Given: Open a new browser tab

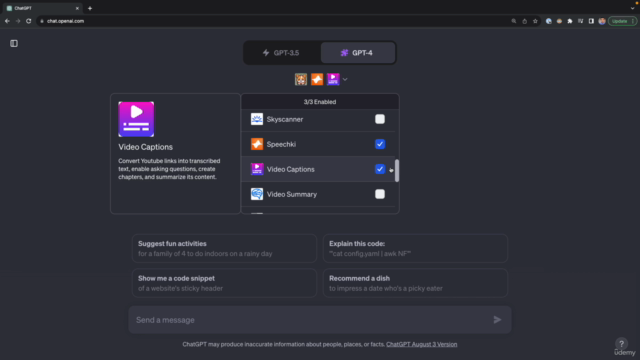Looking at the screenshot, I should [90, 8].
